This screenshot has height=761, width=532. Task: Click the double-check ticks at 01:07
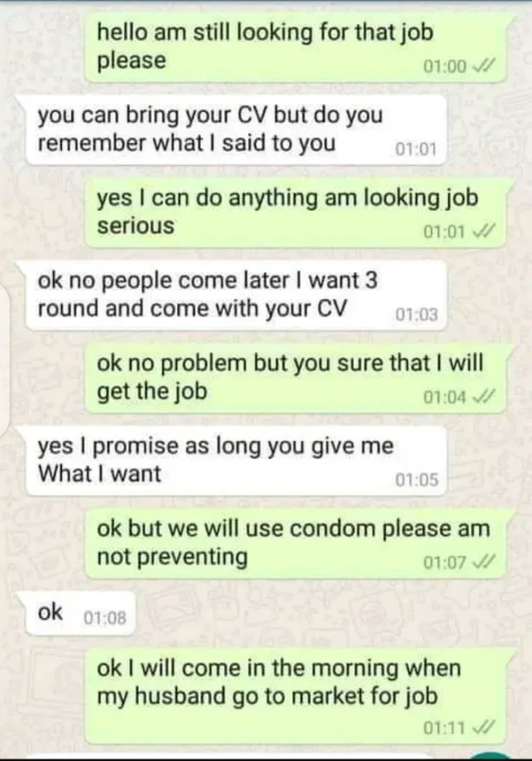482,562
